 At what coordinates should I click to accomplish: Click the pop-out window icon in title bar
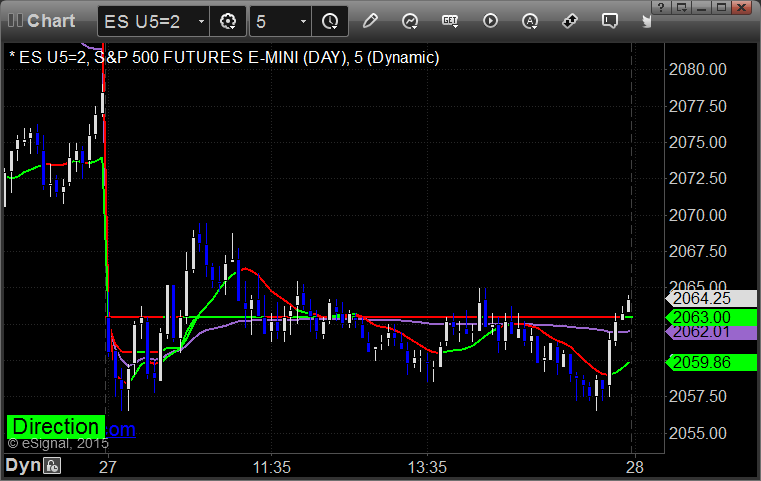click(681, 7)
